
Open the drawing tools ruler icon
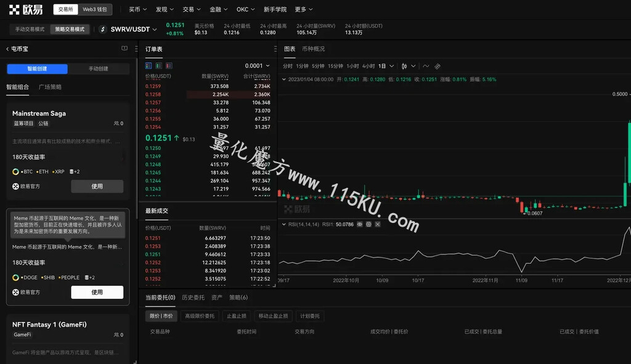pyautogui.click(x=438, y=66)
